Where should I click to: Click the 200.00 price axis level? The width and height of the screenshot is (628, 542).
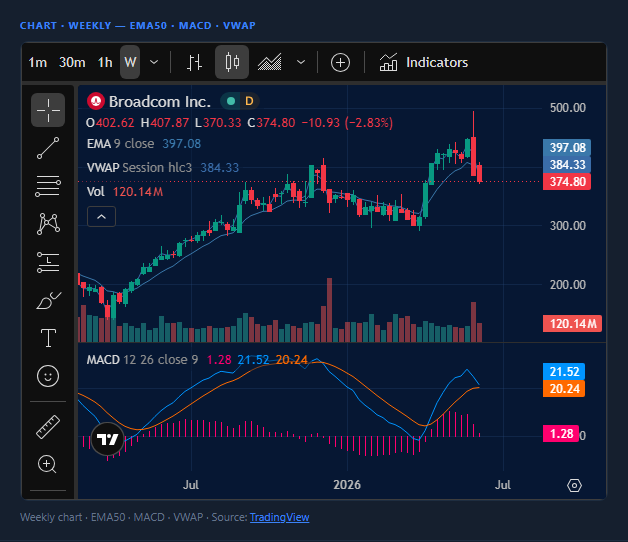pyautogui.click(x=568, y=285)
